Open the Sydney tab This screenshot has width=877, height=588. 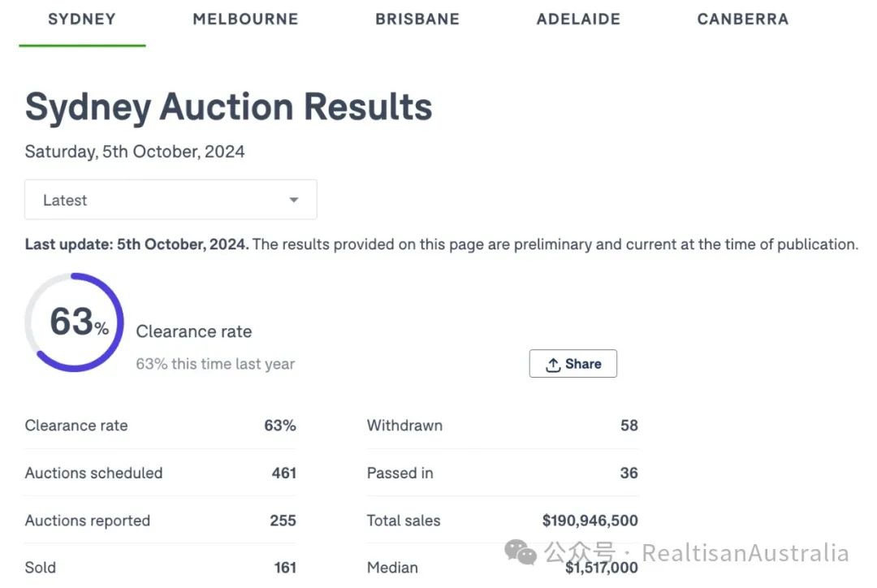(x=82, y=19)
